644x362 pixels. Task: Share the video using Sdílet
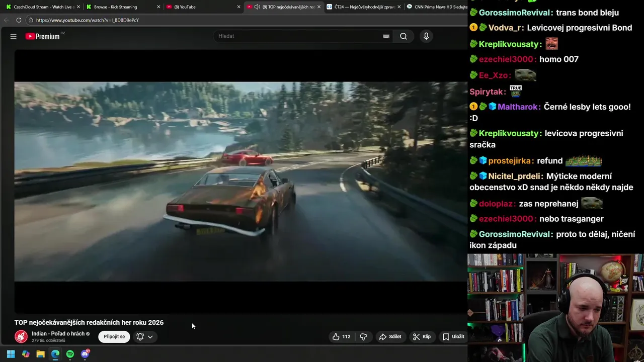click(x=390, y=337)
